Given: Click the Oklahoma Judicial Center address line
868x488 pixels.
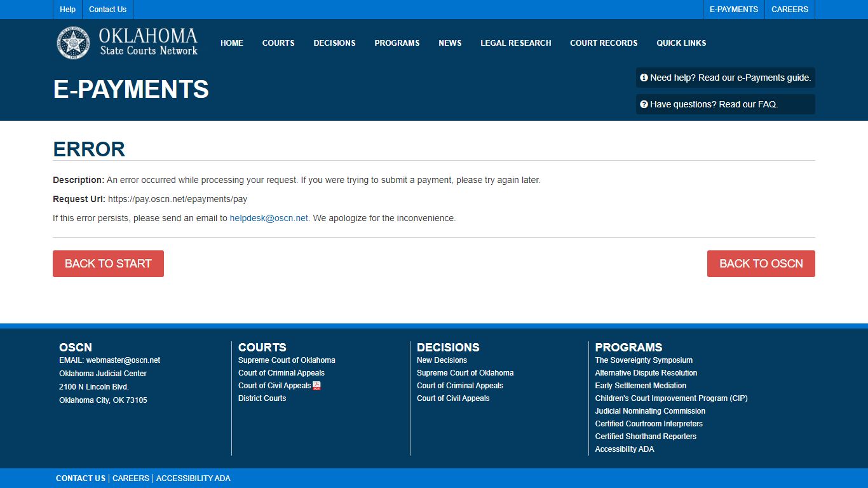Looking at the screenshot, I should click(x=103, y=374).
